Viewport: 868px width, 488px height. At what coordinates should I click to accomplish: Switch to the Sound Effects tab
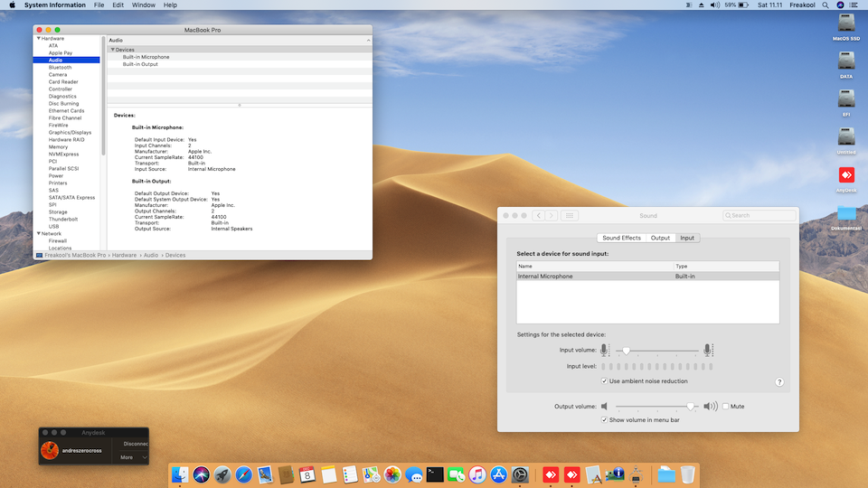point(621,238)
